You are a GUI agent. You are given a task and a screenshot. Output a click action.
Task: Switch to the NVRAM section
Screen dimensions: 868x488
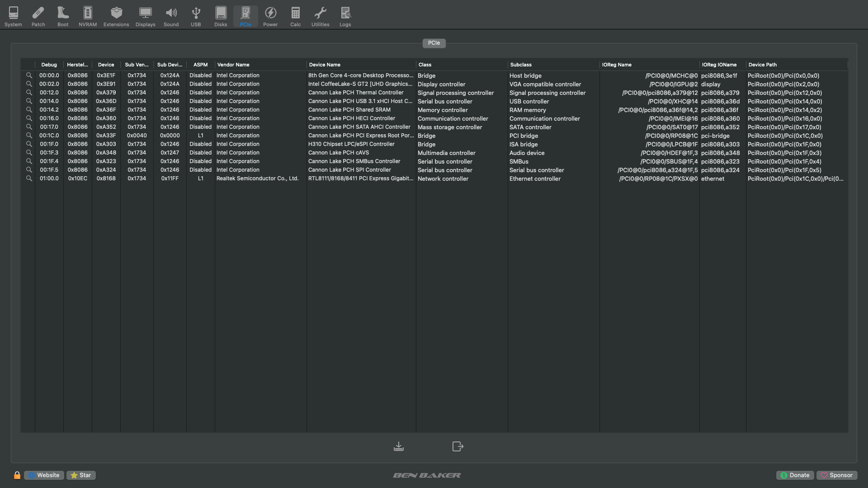tap(88, 17)
